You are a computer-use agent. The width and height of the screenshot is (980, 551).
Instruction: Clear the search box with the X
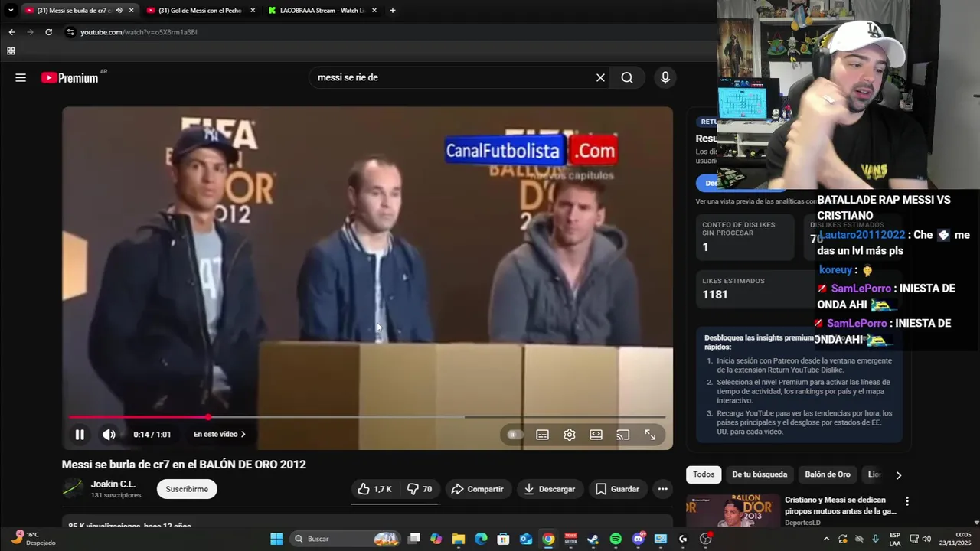pyautogui.click(x=600, y=77)
